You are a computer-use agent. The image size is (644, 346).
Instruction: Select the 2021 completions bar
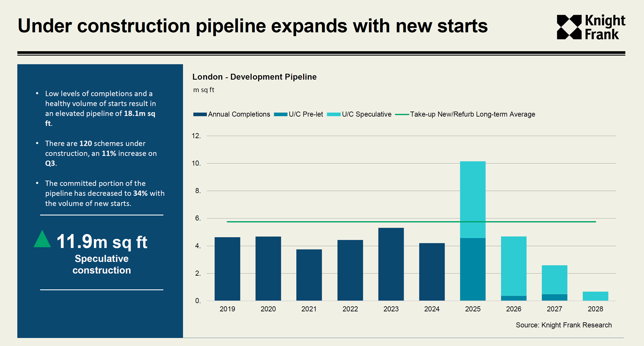(x=309, y=275)
